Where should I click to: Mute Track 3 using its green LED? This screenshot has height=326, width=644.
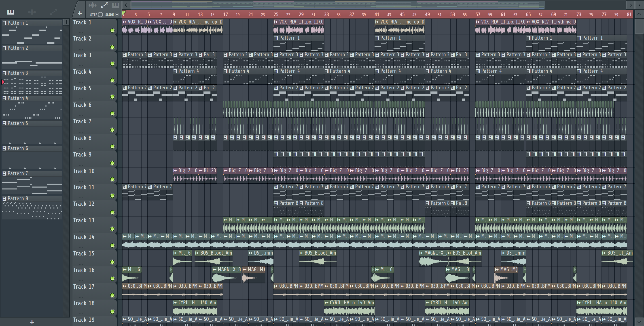[112, 64]
